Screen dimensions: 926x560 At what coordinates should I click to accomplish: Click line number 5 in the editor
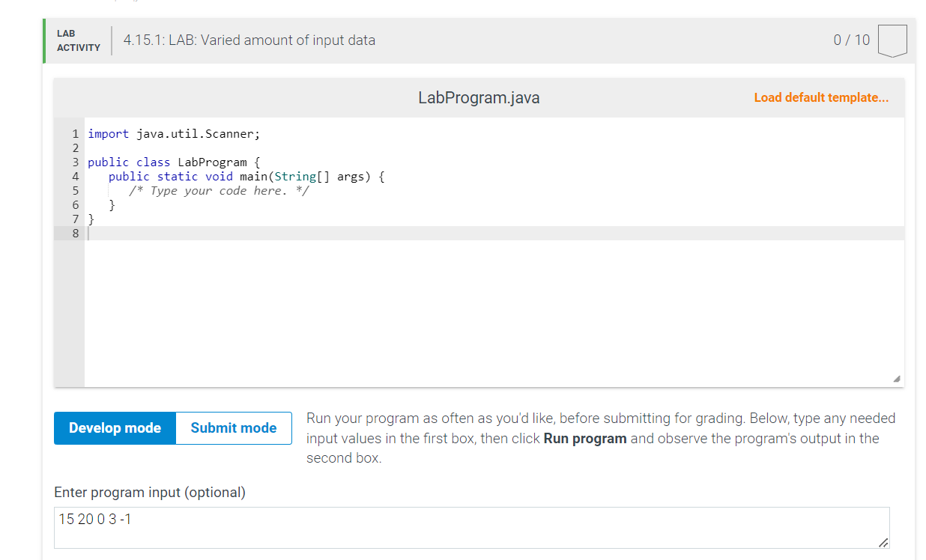[x=75, y=190]
